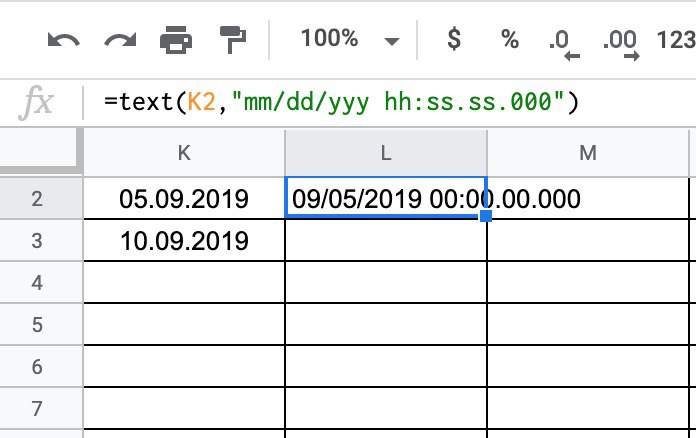Increase decimal places (.00 right arrow)
Viewport: 696px width, 438px height.
(x=621, y=44)
